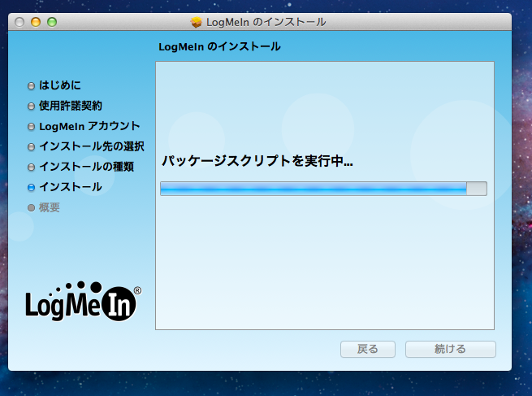Select the LogMeIn アカウント step

click(x=84, y=126)
